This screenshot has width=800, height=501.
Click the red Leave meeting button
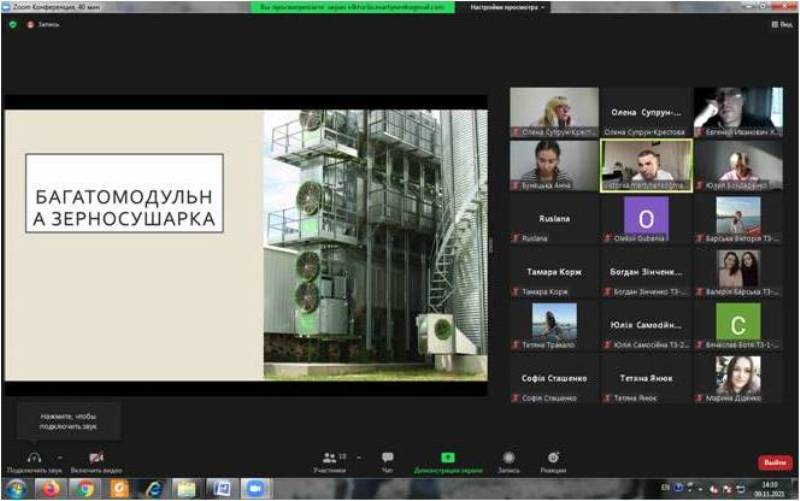point(774,463)
